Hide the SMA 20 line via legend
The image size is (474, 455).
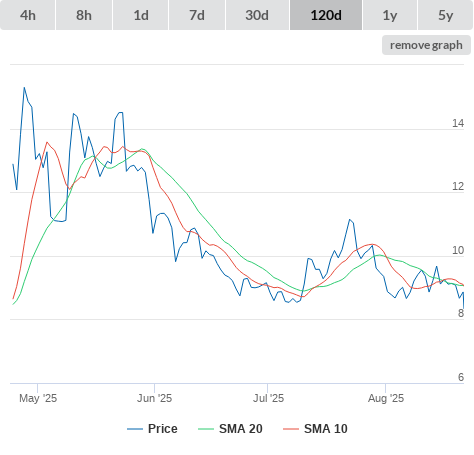coord(241,429)
